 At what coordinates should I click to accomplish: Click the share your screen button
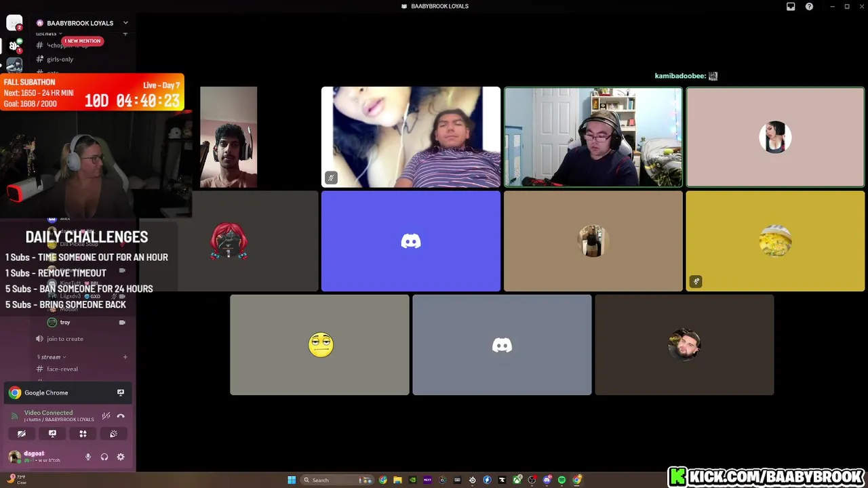coord(52,434)
